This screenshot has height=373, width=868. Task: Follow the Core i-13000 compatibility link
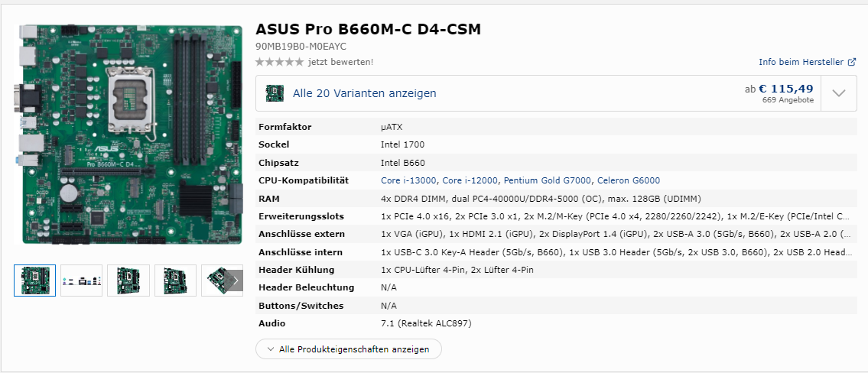tap(408, 180)
